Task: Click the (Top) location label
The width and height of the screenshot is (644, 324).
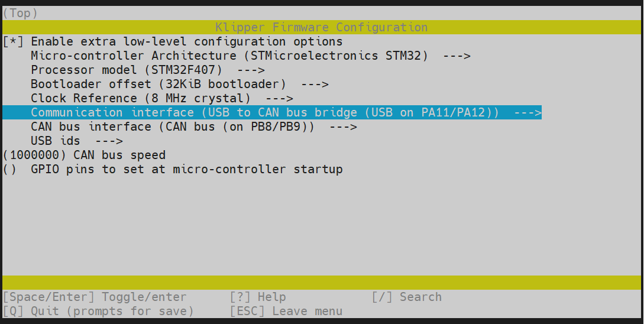Action: coord(20,13)
